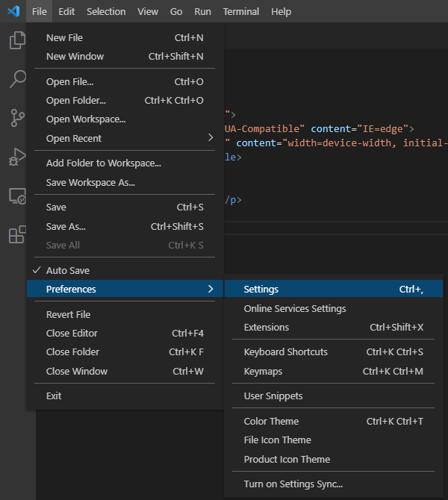Open the File menu
This screenshot has width=448, height=500.
pyautogui.click(x=40, y=11)
